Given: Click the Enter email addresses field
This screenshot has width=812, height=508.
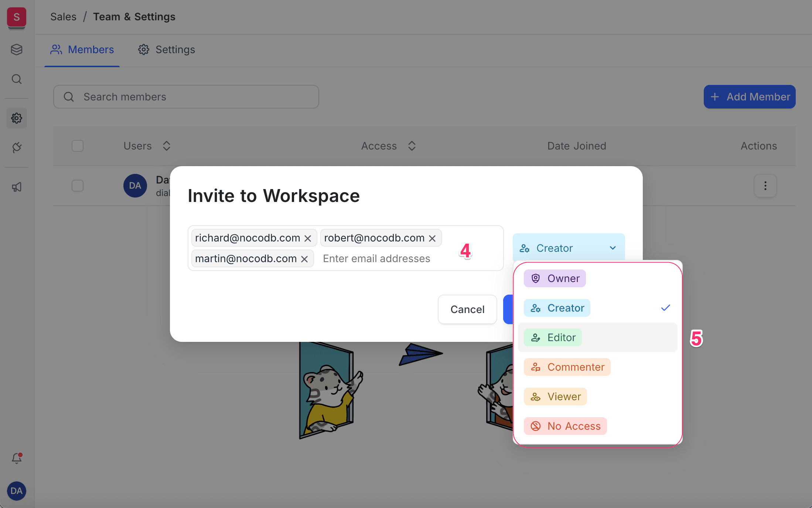Looking at the screenshot, I should pyautogui.click(x=377, y=259).
